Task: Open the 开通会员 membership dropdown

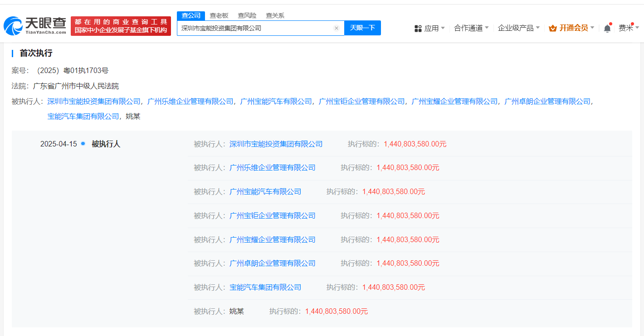Action: point(571,28)
